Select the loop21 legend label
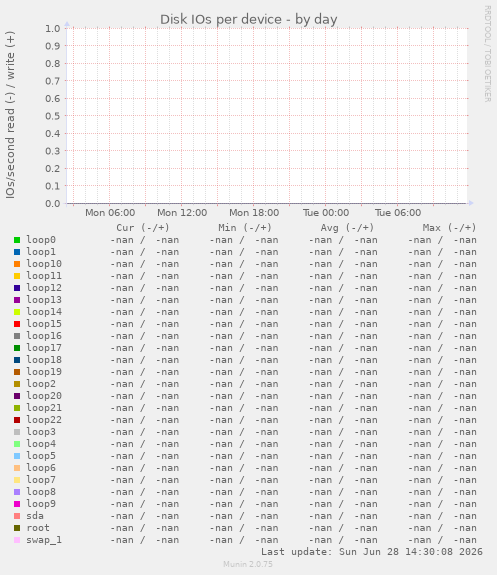Screen dimensions: 497x575 click(44, 408)
